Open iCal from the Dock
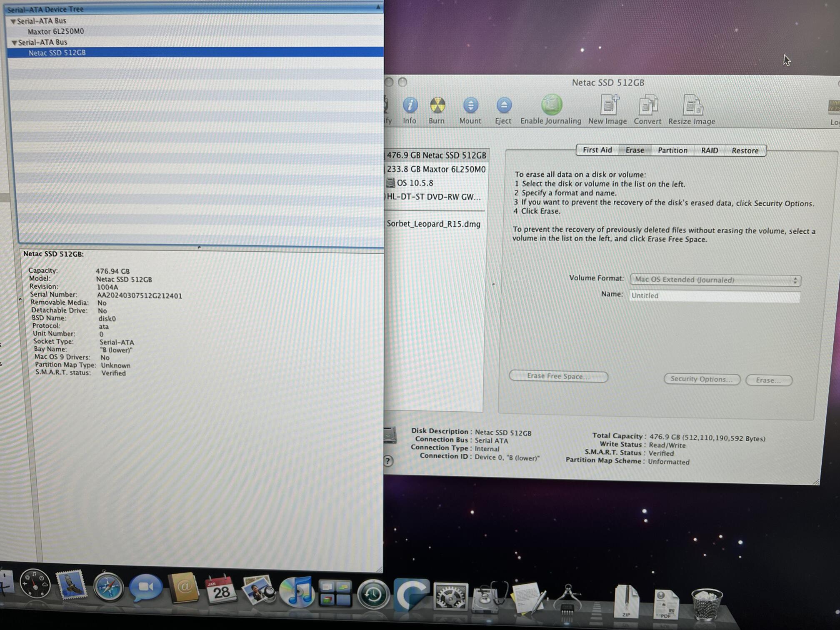This screenshot has height=630, width=840. click(220, 590)
